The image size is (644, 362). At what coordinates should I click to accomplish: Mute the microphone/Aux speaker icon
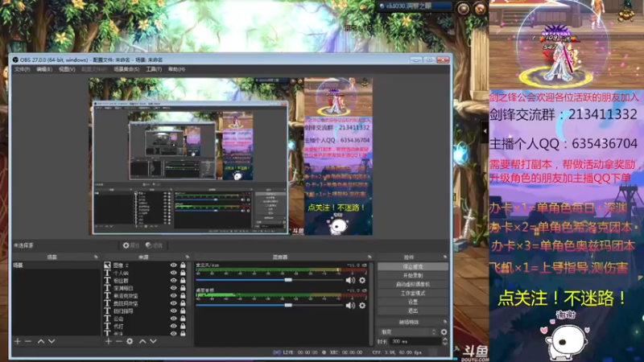350,280
